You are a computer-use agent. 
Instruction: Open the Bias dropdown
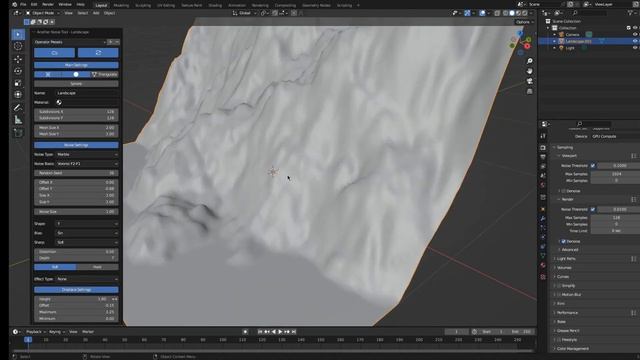coord(87,233)
